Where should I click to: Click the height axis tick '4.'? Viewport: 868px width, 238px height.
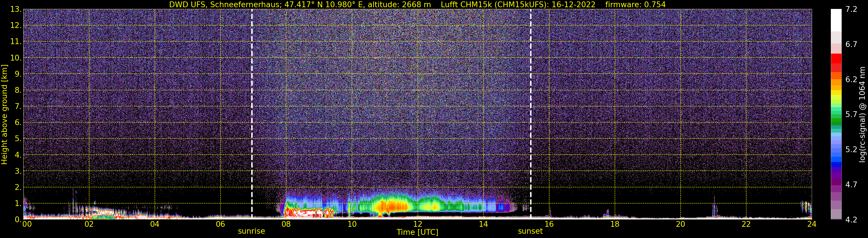click(18, 155)
